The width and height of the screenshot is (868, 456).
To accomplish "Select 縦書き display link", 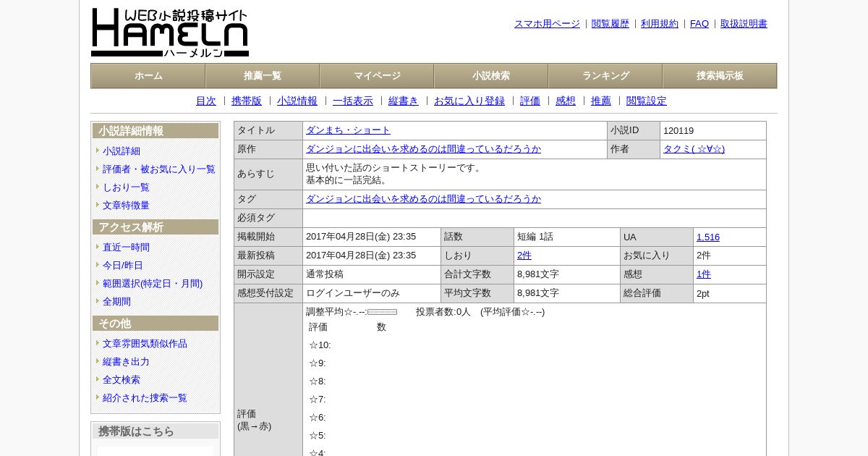I will point(404,101).
